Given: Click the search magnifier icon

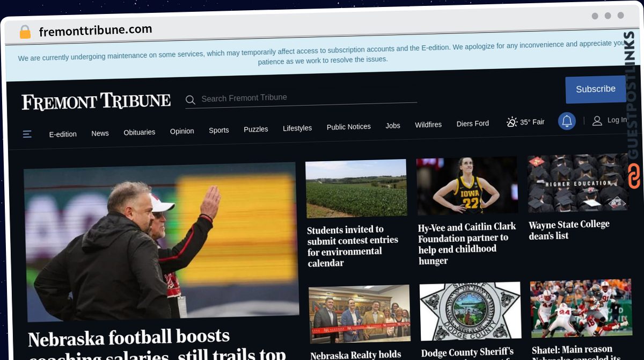Looking at the screenshot, I should (190, 99).
